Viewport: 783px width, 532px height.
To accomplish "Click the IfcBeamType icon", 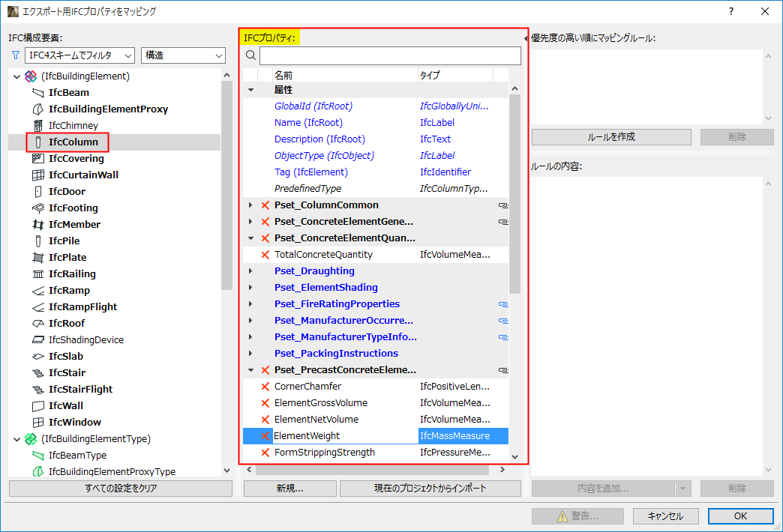I will pos(38,455).
